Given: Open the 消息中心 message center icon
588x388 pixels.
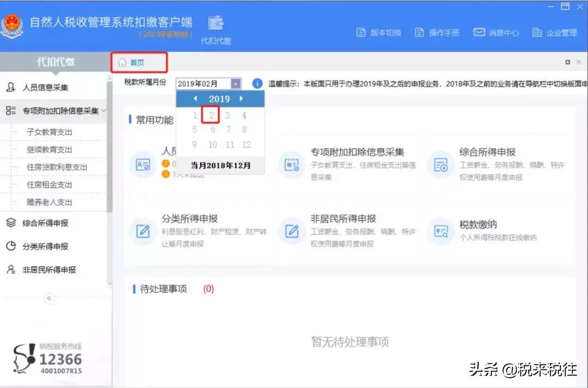Looking at the screenshot, I should [x=479, y=32].
